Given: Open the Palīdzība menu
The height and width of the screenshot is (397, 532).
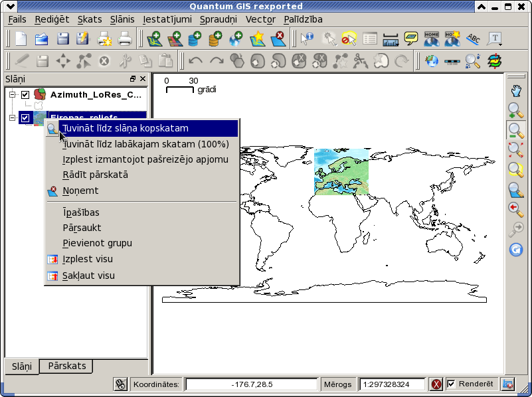Looking at the screenshot, I should [303, 20].
